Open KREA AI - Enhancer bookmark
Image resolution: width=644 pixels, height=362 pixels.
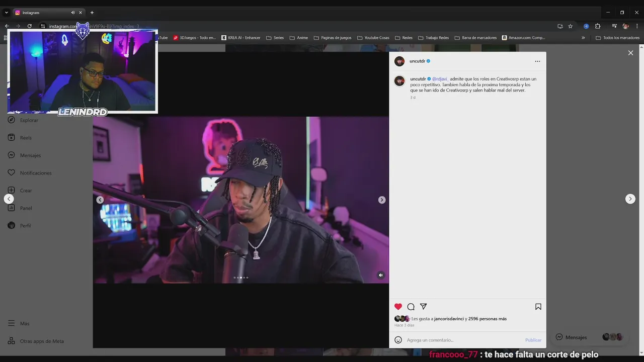coord(241,38)
